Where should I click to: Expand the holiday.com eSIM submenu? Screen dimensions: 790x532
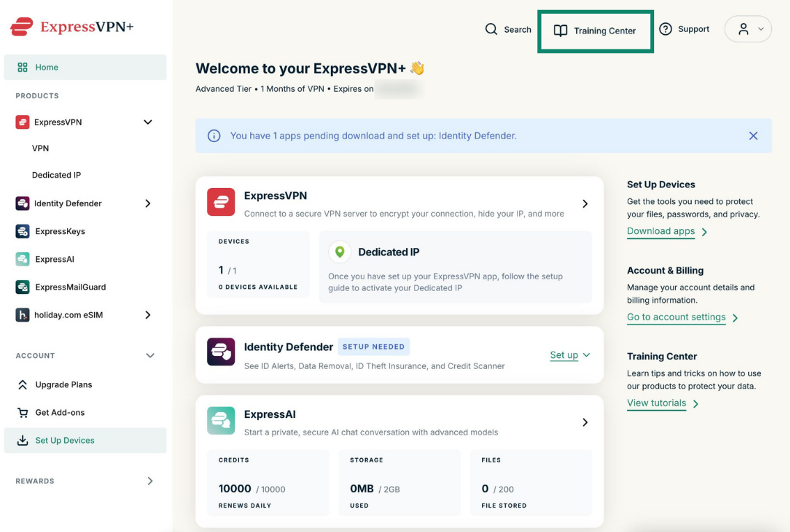point(148,315)
